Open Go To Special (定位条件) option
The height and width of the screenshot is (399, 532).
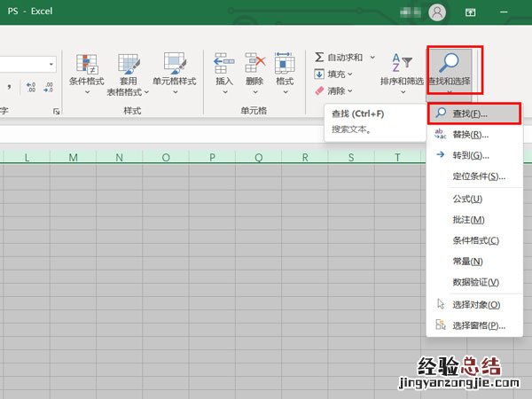[x=478, y=176]
